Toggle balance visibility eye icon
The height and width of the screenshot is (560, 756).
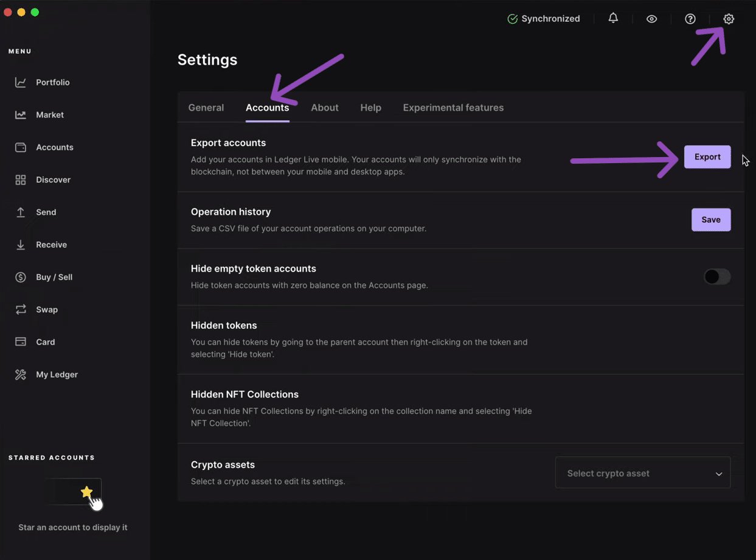(x=651, y=19)
